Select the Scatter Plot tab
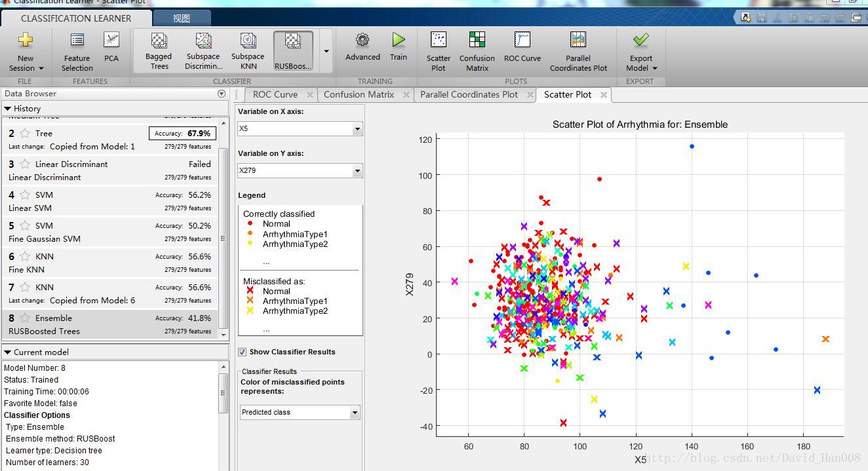 pos(568,94)
